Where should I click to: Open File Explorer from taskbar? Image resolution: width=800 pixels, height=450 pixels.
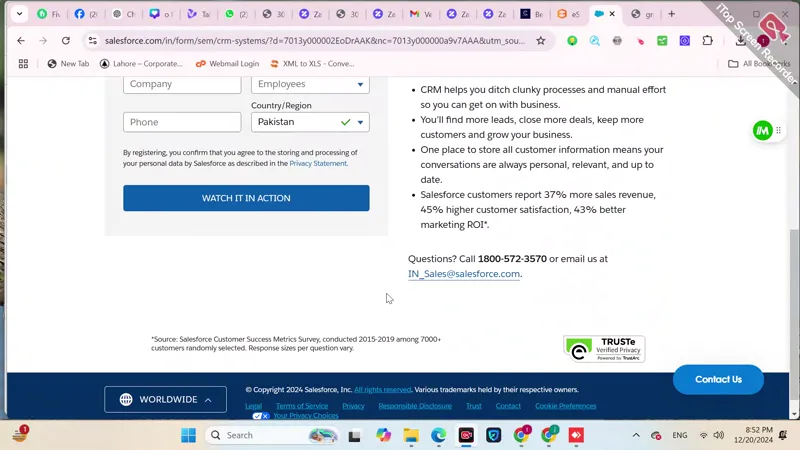click(411, 435)
